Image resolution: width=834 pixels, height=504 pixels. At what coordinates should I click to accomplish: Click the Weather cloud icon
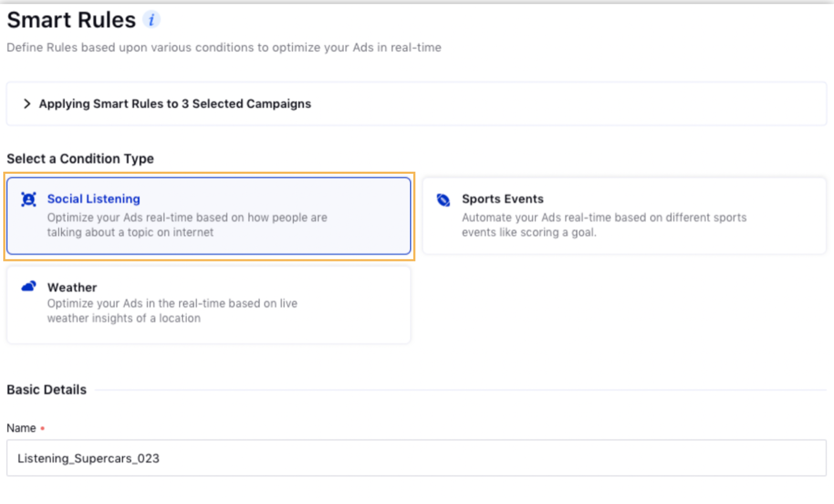click(29, 287)
